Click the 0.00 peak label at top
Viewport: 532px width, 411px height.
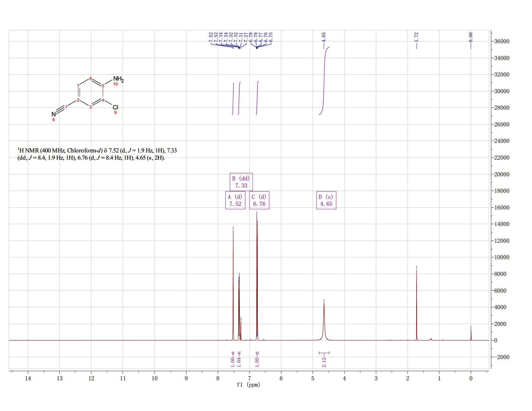(x=471, y=37)
